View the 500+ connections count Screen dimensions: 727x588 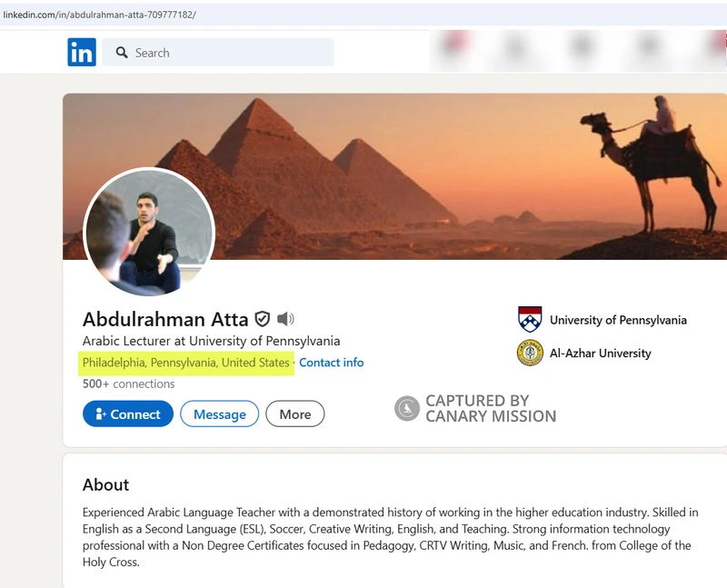(128, 384)
